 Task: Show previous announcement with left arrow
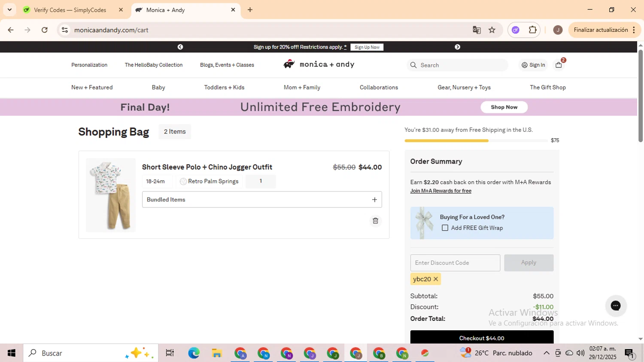180,47
